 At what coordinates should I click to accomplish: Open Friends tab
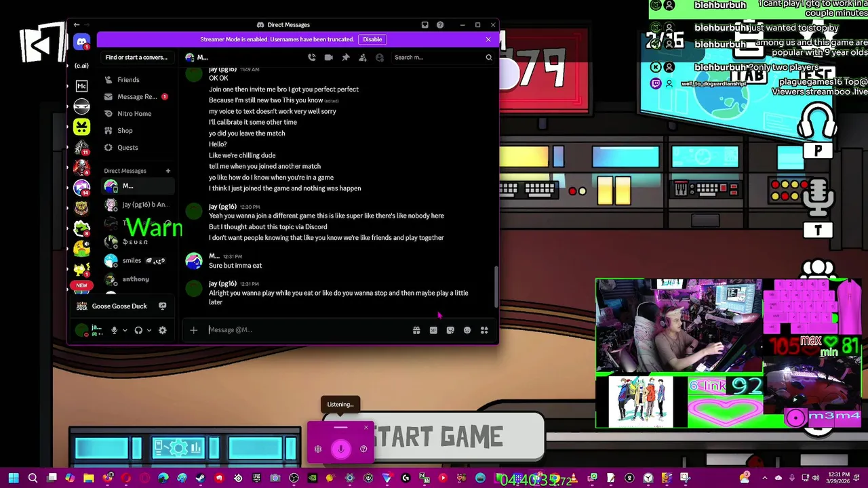pyautogui.click(x=138, y=80)
